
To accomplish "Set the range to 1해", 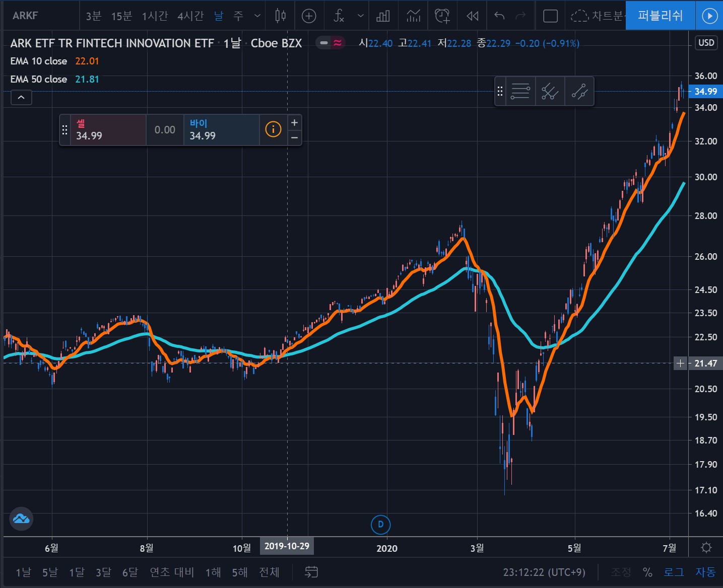I will 213,572.
